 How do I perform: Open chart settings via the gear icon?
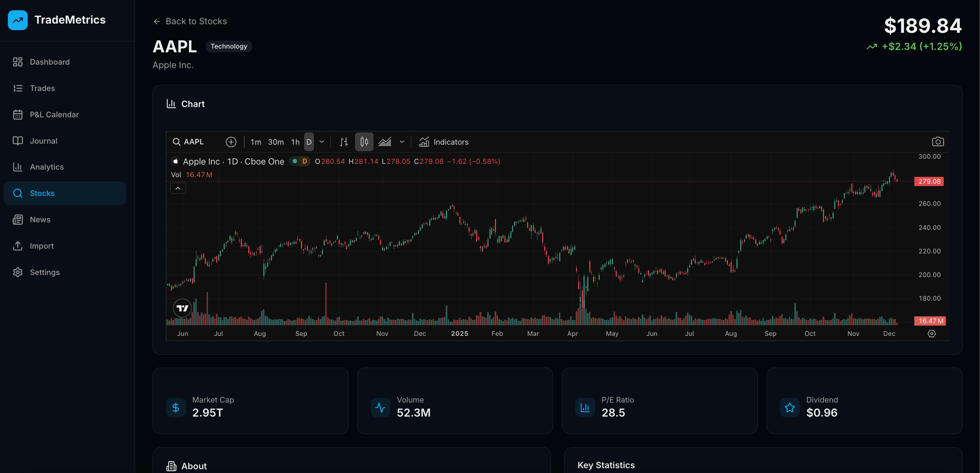click(x=932, y=333)
